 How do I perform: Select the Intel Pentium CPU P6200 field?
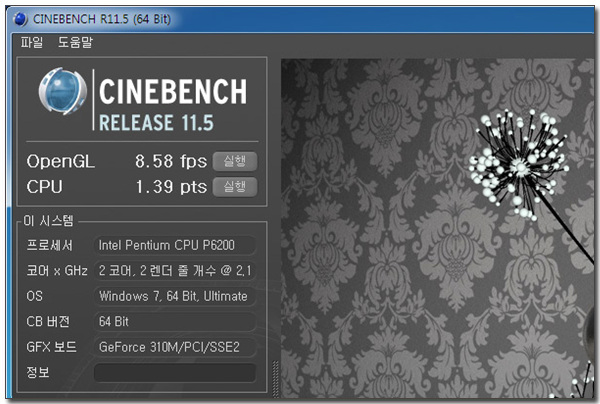coord(175,245)
